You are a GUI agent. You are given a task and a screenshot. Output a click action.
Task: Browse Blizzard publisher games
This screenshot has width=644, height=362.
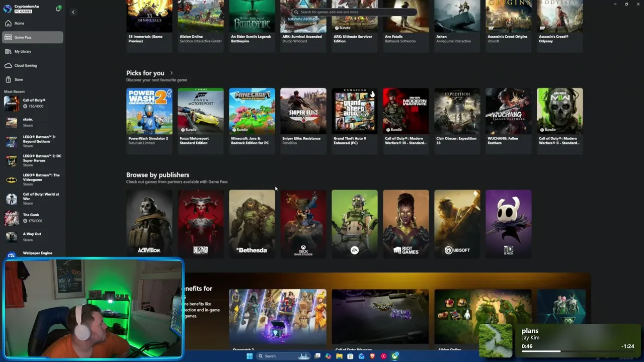[x=201, y=224]
